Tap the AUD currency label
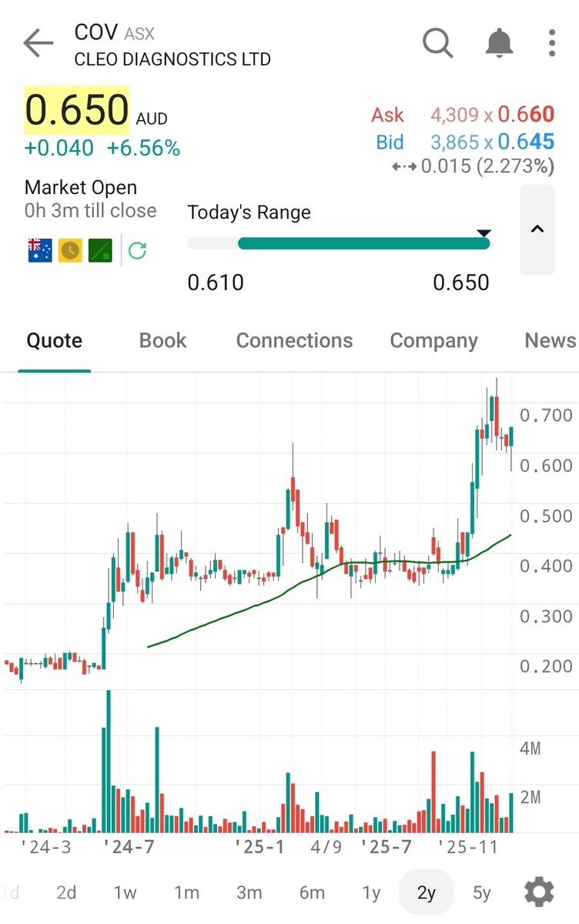The height and width of the screenshot is (924, 579). pyautogui.click(x=152, y=119)
